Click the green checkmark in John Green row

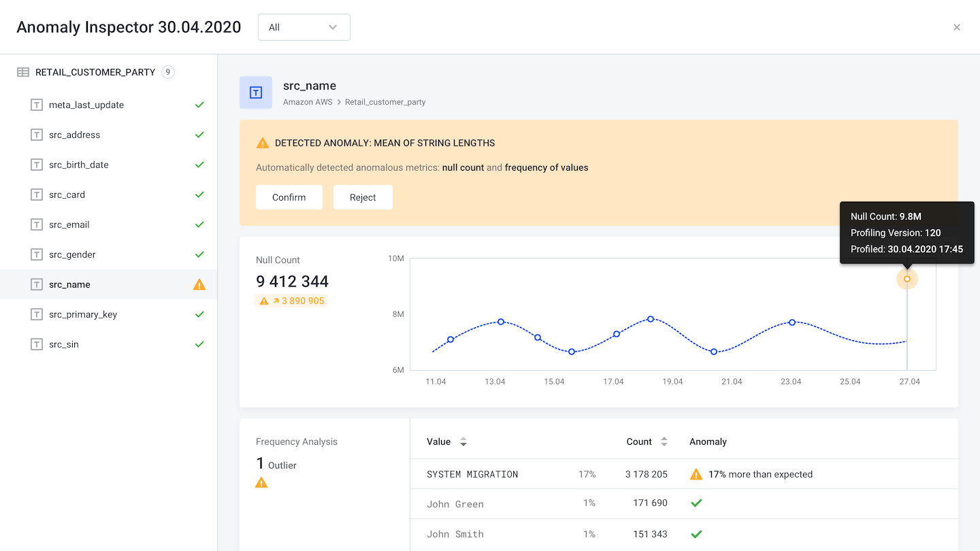point(696,503)
